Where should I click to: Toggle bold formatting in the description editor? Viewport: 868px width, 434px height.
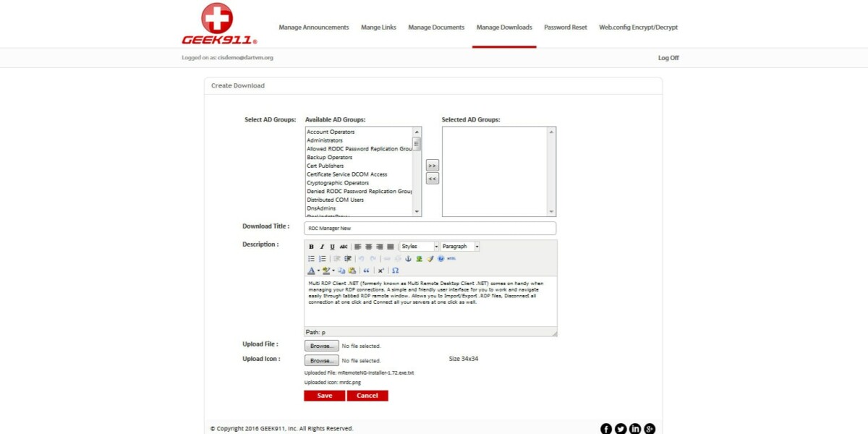(x=311, y=245)
